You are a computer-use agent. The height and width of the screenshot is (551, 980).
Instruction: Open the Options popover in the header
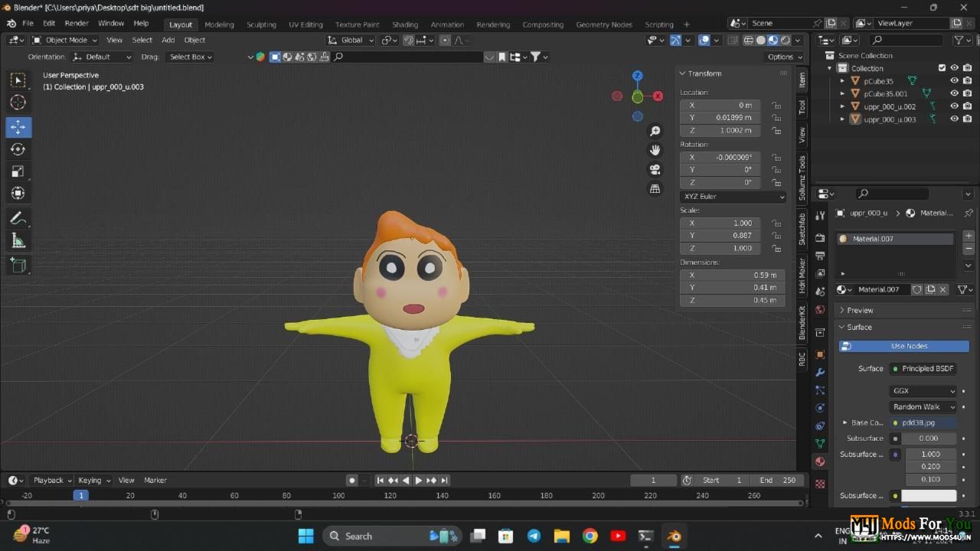[x=782, y=57]
